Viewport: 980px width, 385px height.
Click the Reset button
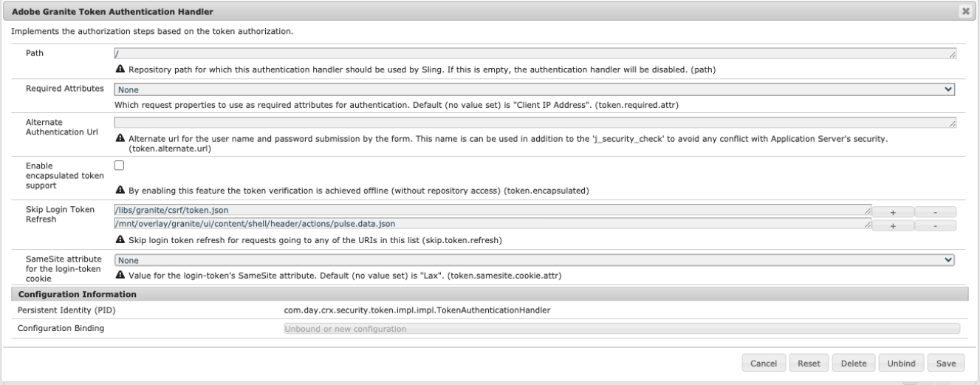tap(808, 363)
